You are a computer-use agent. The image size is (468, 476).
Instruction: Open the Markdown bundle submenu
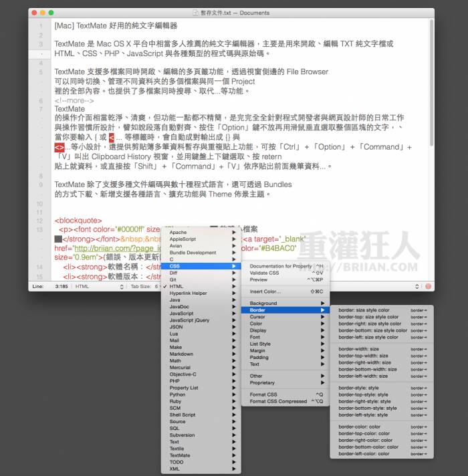(201, 354)
